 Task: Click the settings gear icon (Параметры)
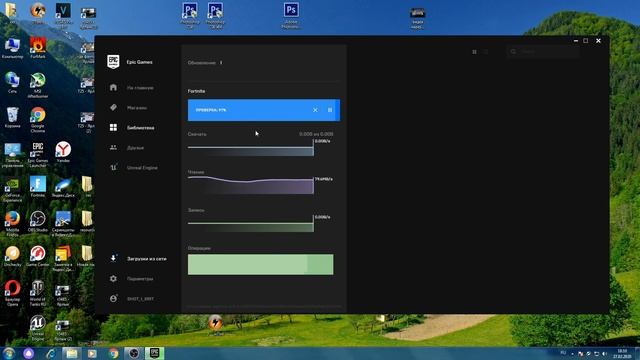pos(113,278)
